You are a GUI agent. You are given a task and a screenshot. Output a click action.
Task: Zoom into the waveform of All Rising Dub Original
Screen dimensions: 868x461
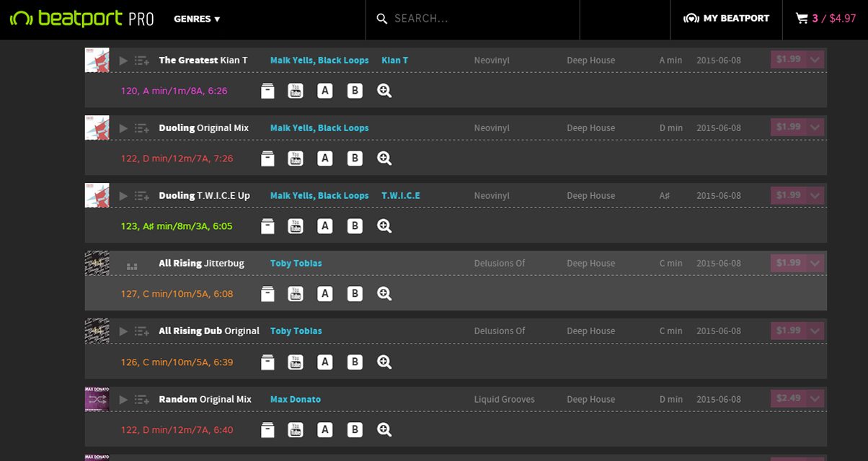[x=384, y=362]
